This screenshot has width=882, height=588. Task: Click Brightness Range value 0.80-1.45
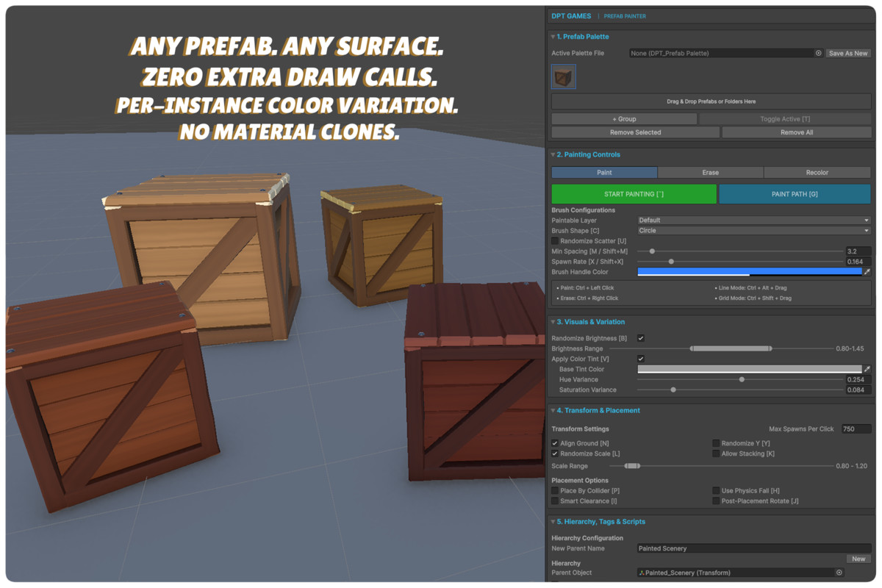tap(850, 348)
